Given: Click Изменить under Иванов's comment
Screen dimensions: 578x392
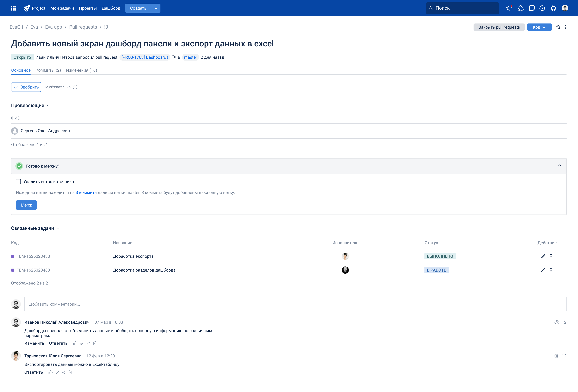Looking at the screenshot, I should (34, 343).
